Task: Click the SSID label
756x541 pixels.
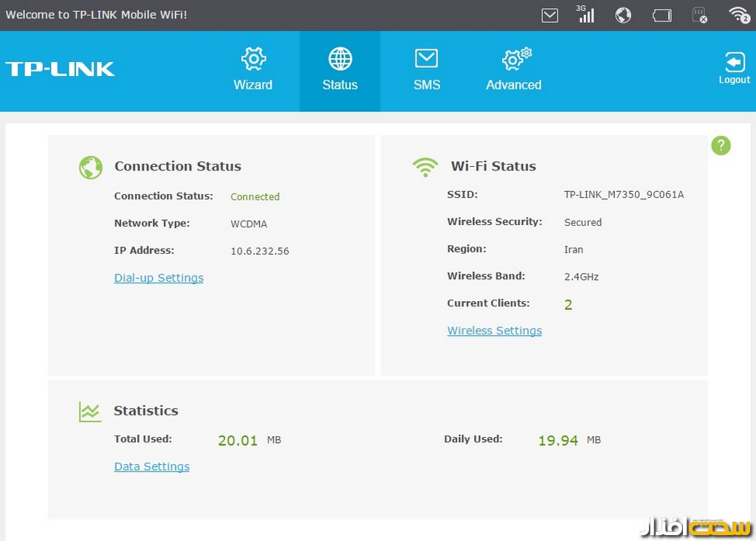Action: 462,194
